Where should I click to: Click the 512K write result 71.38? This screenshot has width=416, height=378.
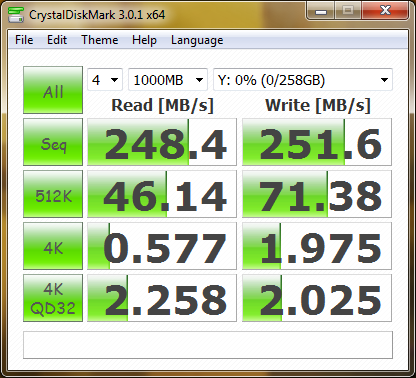pos(317,194)
